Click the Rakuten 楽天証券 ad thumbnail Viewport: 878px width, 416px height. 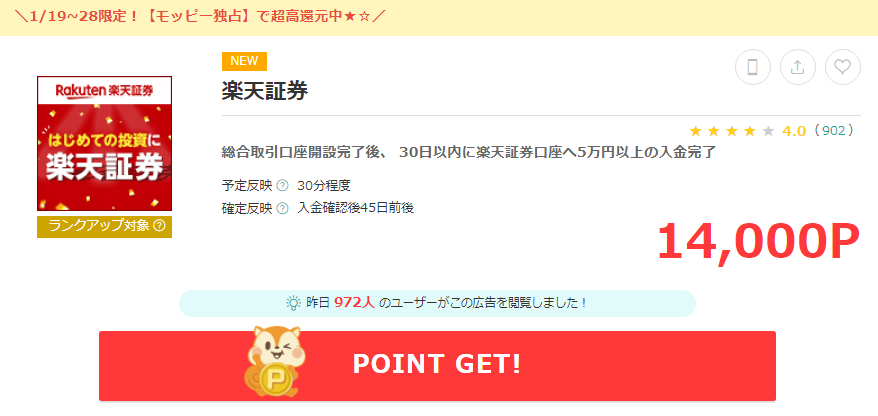[104, 143]
